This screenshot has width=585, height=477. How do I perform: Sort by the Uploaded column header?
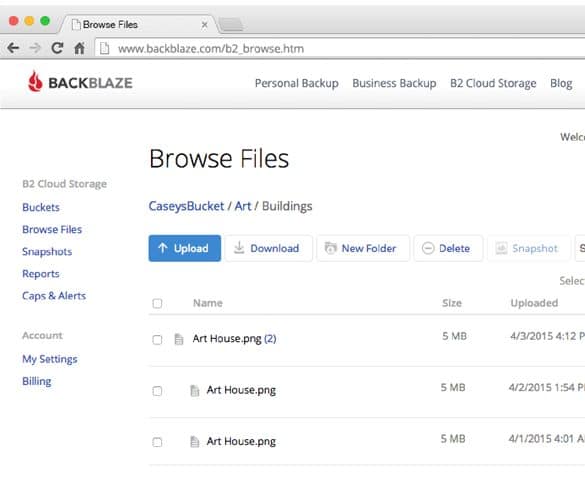534,303
